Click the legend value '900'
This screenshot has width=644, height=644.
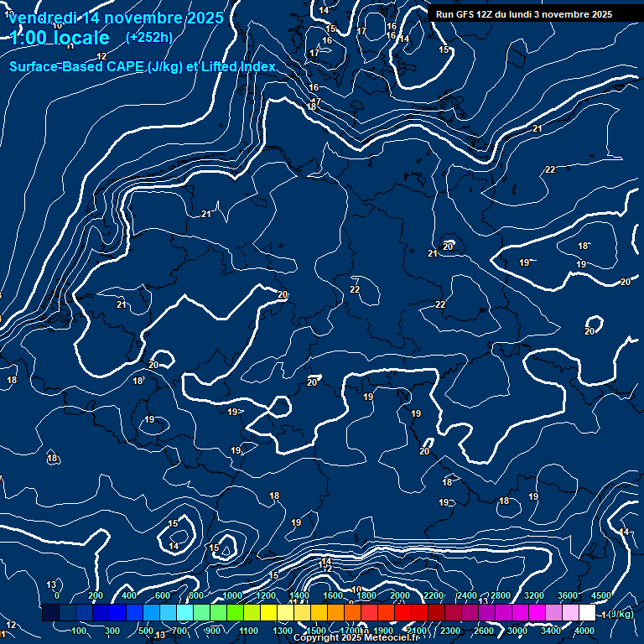213,631
